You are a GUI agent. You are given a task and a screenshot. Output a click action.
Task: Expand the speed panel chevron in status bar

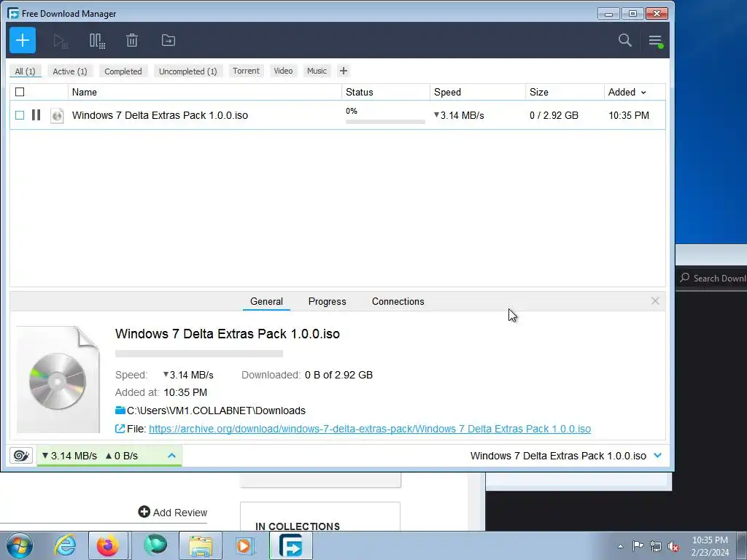click(x=172, y=456)
